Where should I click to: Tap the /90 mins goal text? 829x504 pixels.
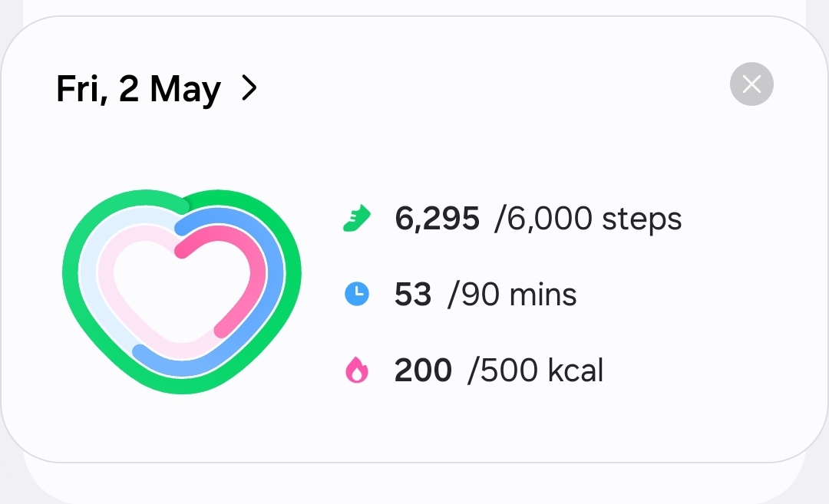click(x=512, y=295)
